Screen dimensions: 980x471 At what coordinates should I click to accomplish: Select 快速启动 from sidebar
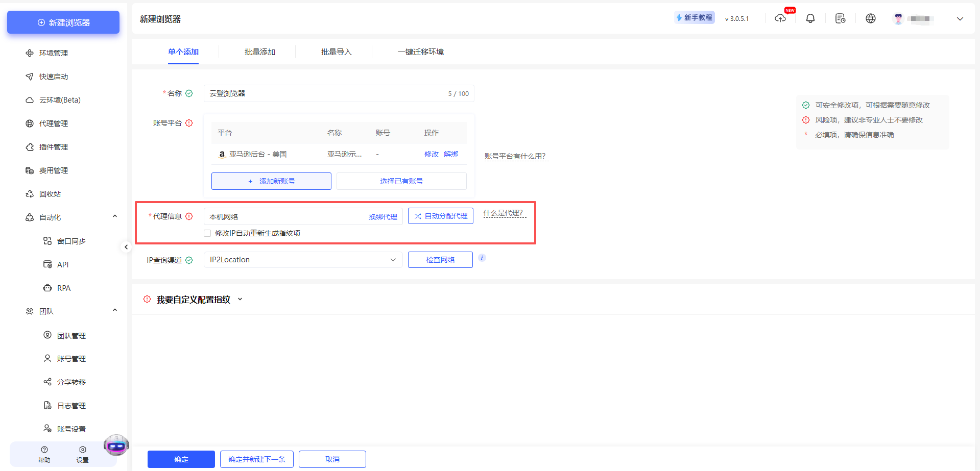[54, 76]
